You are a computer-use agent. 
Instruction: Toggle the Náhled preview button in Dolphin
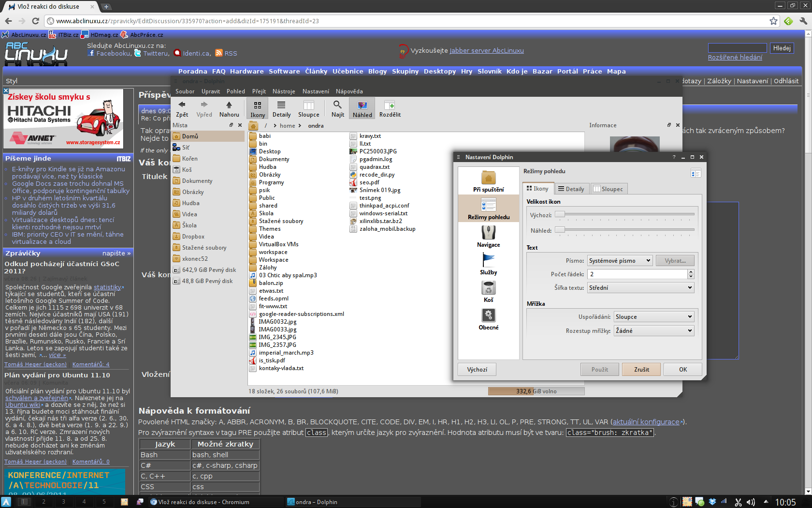pos(362,109)
